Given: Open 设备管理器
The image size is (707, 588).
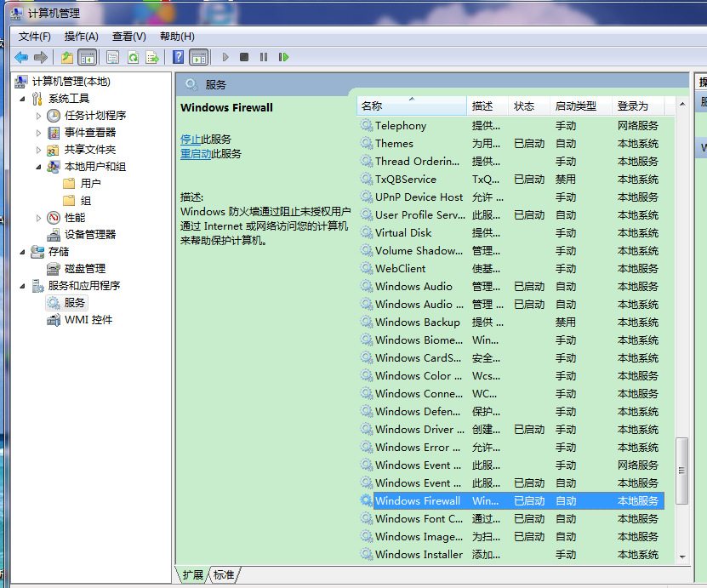Looking at the screenshot, I should coord(90,235).
